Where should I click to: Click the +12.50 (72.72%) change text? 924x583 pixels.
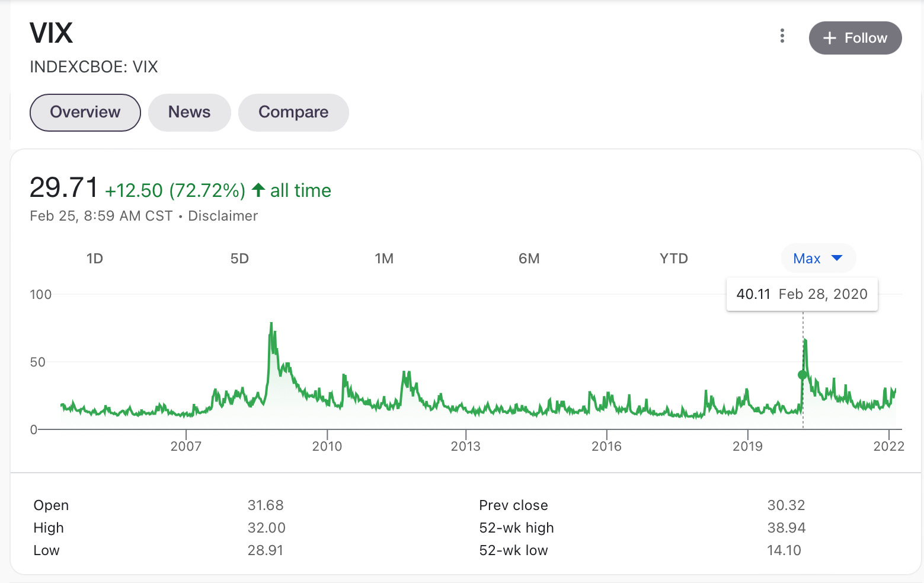coord(175,190)
